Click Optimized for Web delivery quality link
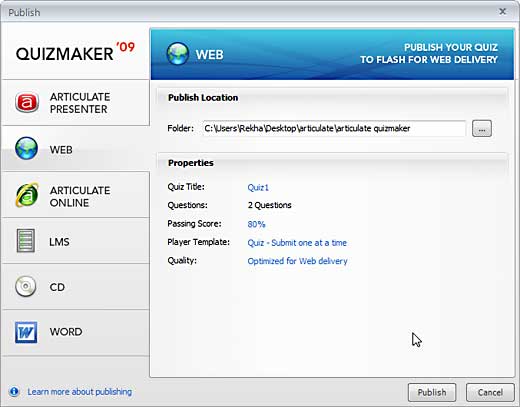The height and width of the screenshot is (407, 520). click(x=297, y=261)
